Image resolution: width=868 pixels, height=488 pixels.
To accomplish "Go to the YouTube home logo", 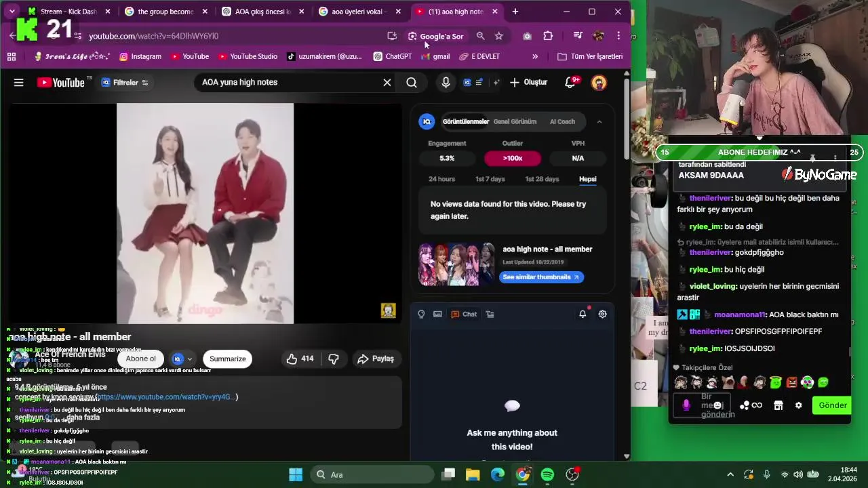I will [x=60, y=83].
